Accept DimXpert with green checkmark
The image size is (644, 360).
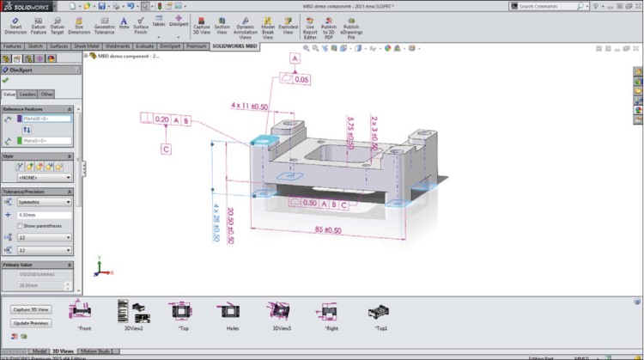5,80
